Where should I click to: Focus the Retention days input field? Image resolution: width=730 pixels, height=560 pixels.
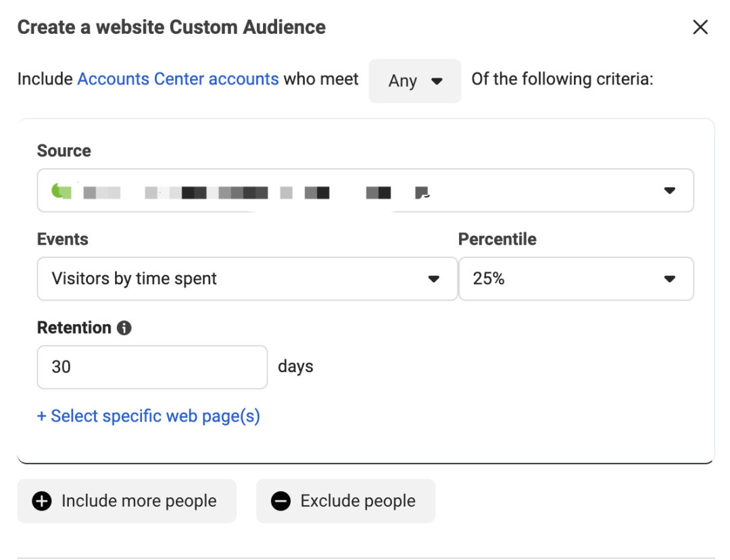click(152, 367)
